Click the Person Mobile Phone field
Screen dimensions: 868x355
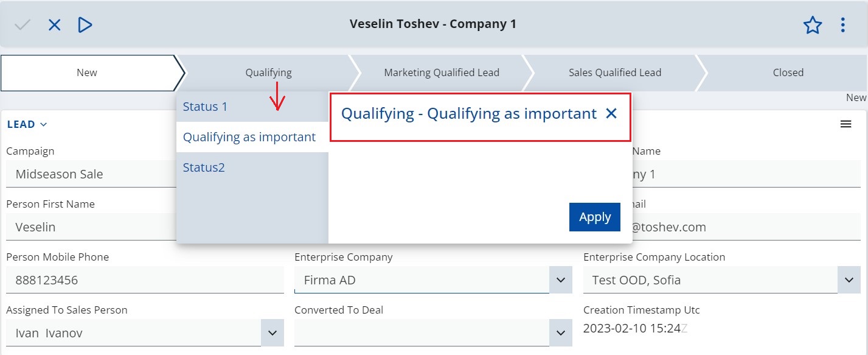[145, 280]
